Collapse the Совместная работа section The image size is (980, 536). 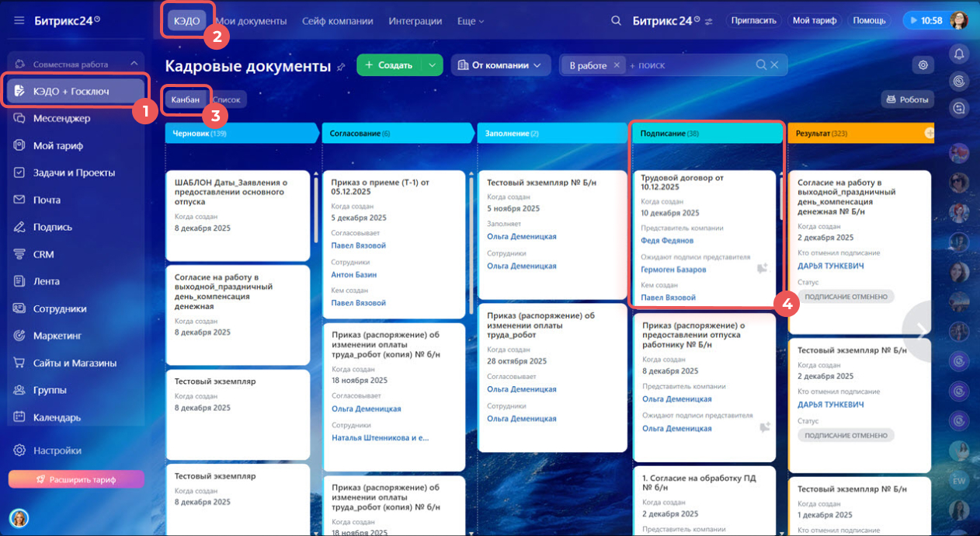click(134, 64)
